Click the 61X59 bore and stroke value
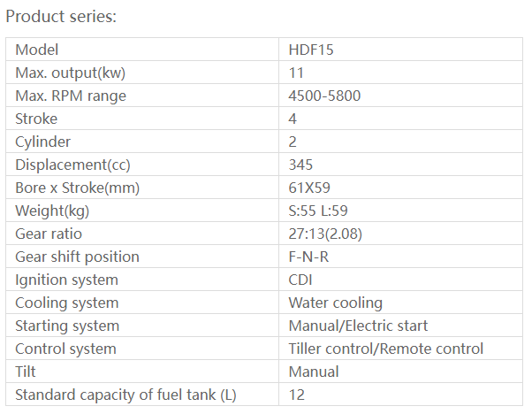This screenshot has width=532, height=414. (x=310, y=188)
